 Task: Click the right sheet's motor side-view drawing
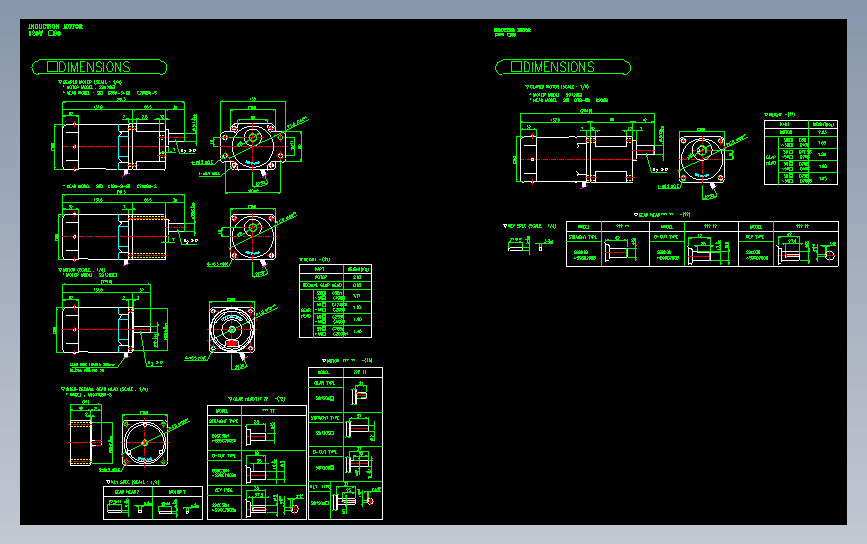click(592, 149)
